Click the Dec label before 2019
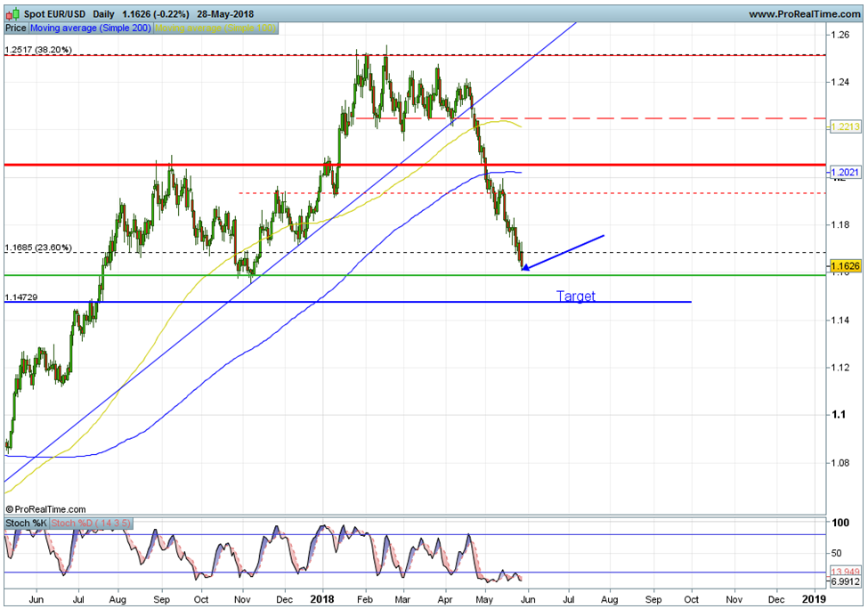 tap(776, 599)
